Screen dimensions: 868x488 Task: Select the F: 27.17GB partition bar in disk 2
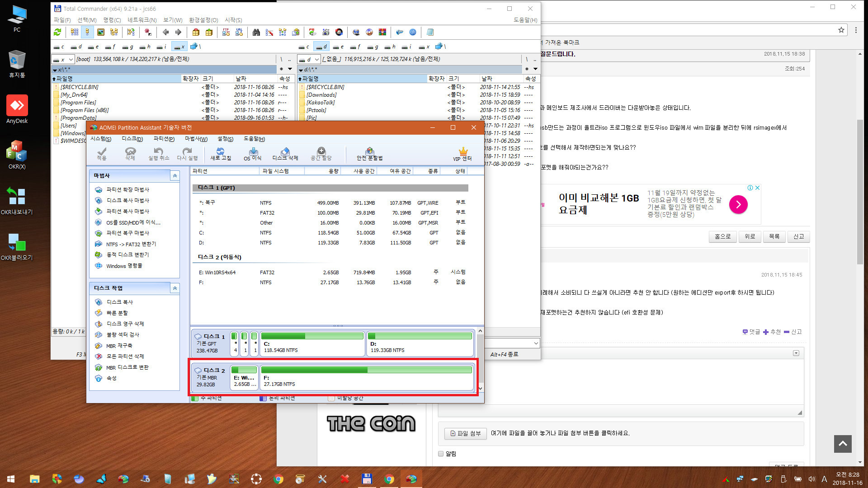point(367,377)
